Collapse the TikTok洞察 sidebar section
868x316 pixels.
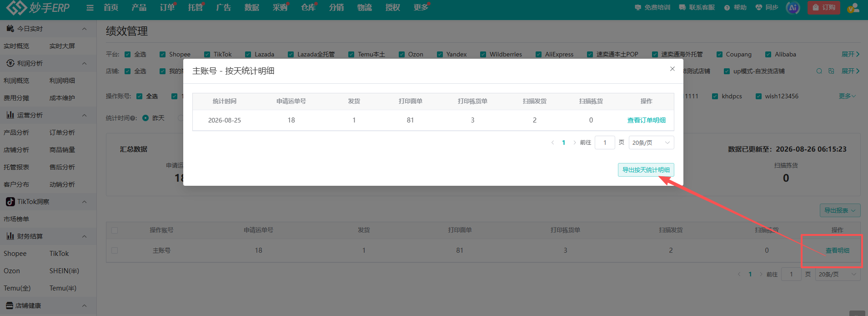[x=84, y=202]
